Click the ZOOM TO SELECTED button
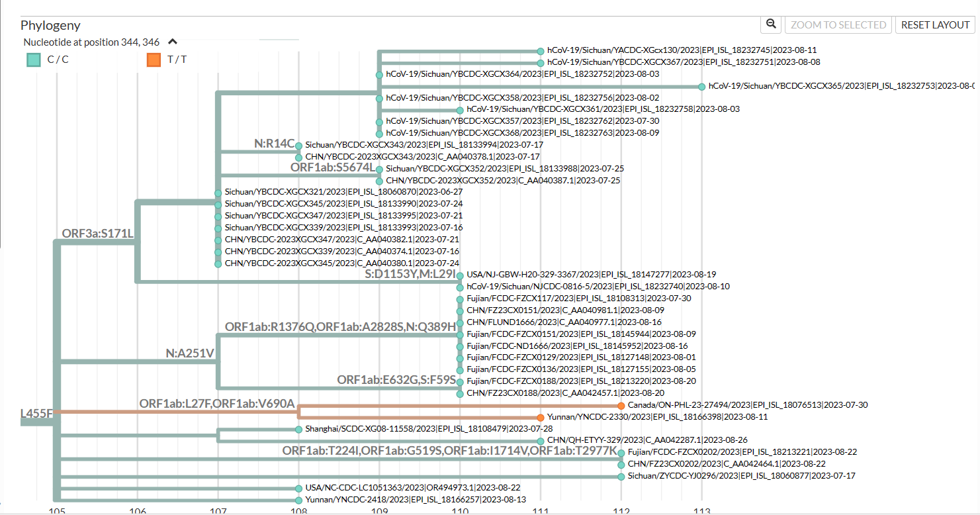980x515 pixels. pos(838,24)
